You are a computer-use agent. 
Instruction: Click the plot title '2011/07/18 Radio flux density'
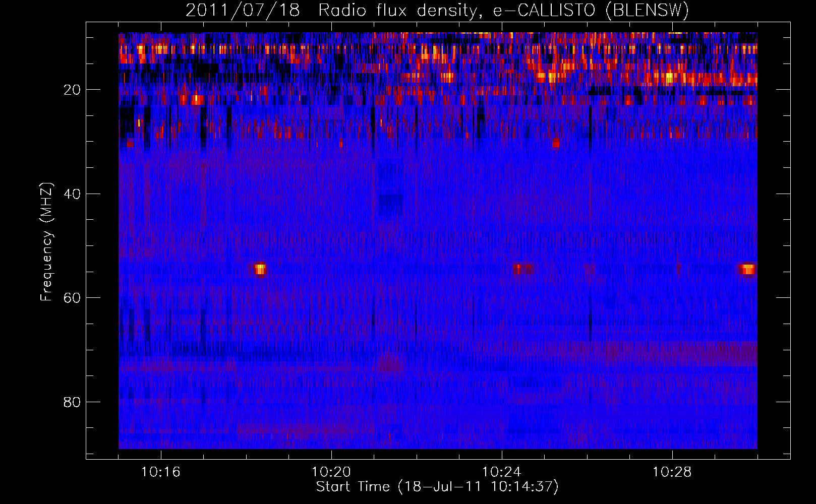[x=437, y=10]
